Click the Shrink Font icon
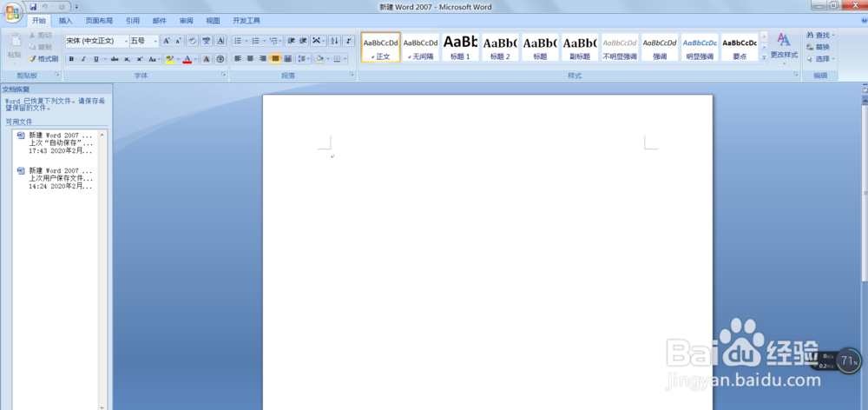 178,41
